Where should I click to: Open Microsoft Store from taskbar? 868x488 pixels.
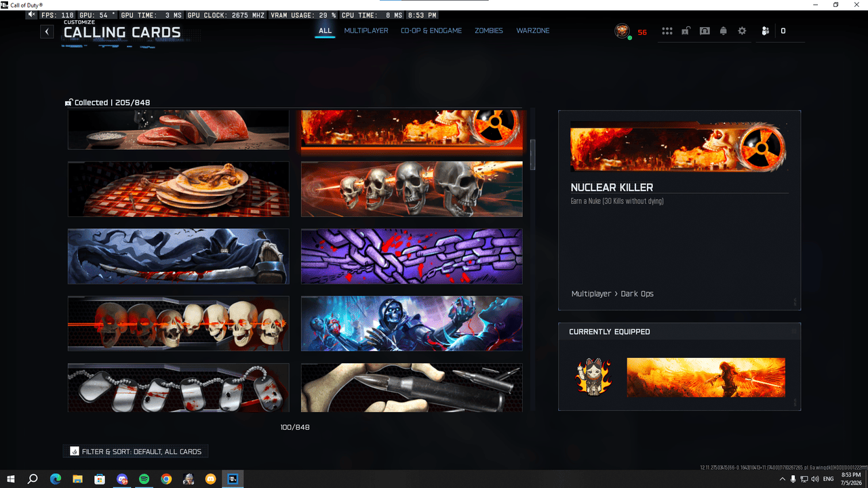100,479
